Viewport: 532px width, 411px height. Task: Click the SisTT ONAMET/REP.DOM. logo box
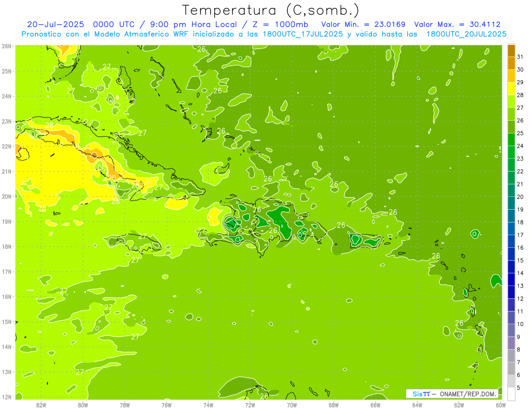[452, 394]
